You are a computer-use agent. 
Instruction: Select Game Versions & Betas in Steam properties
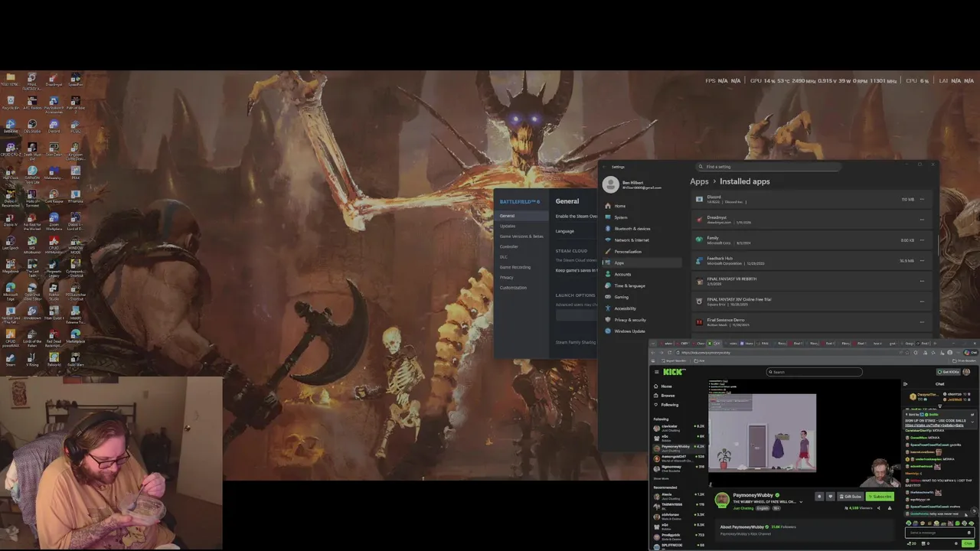pos(521,236)
